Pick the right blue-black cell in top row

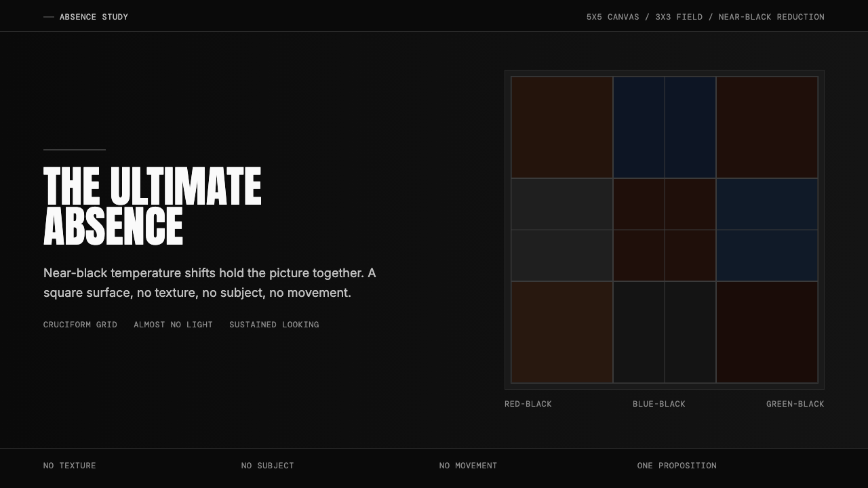click(690, 127)
